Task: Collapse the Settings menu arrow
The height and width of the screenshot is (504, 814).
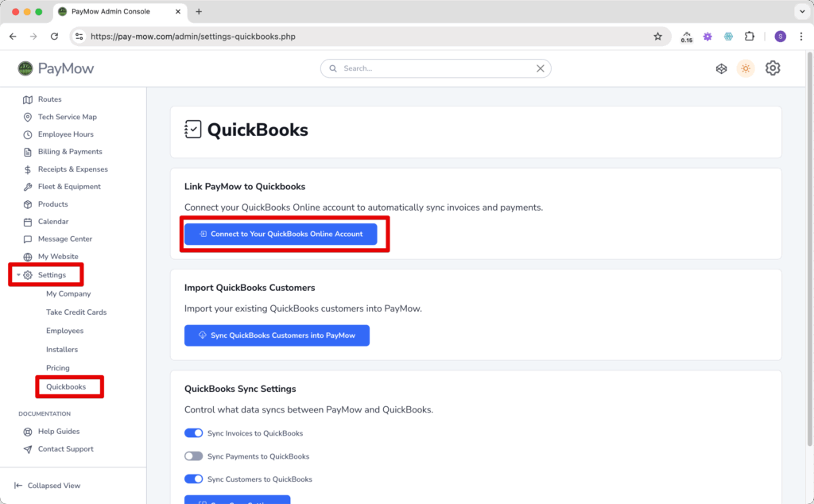Action: (x=18, y=275)
